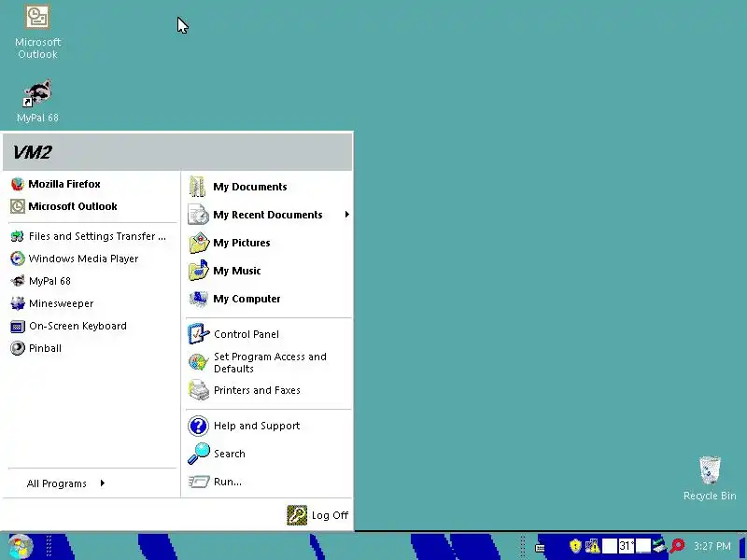Click the All Programs arrow
Viewport: 747px width, 560px height.
103,483
